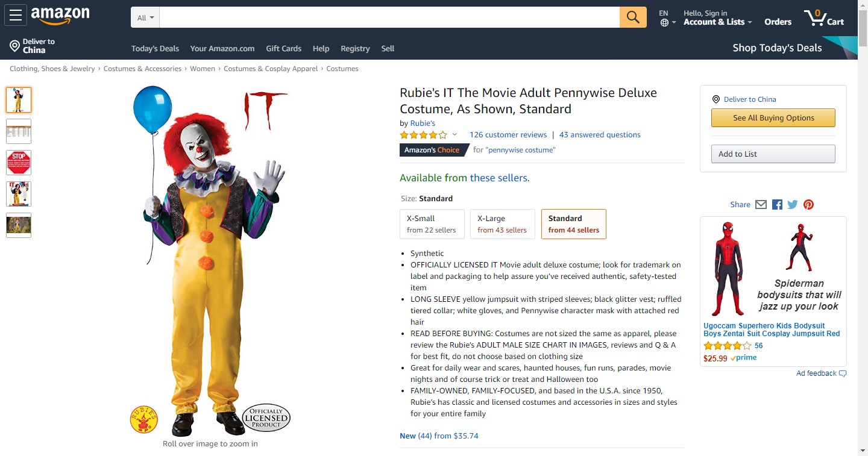Viewport: 868px width, 456px height.
Task: Click the orange search magnifier button
Action: pyautogui.click(x=633, y=17)
